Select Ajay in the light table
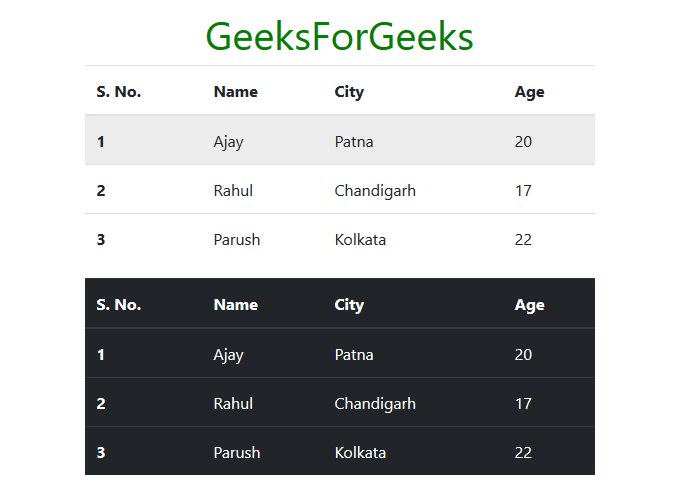Viewport: 686px width, 495px height. point(228,142)
